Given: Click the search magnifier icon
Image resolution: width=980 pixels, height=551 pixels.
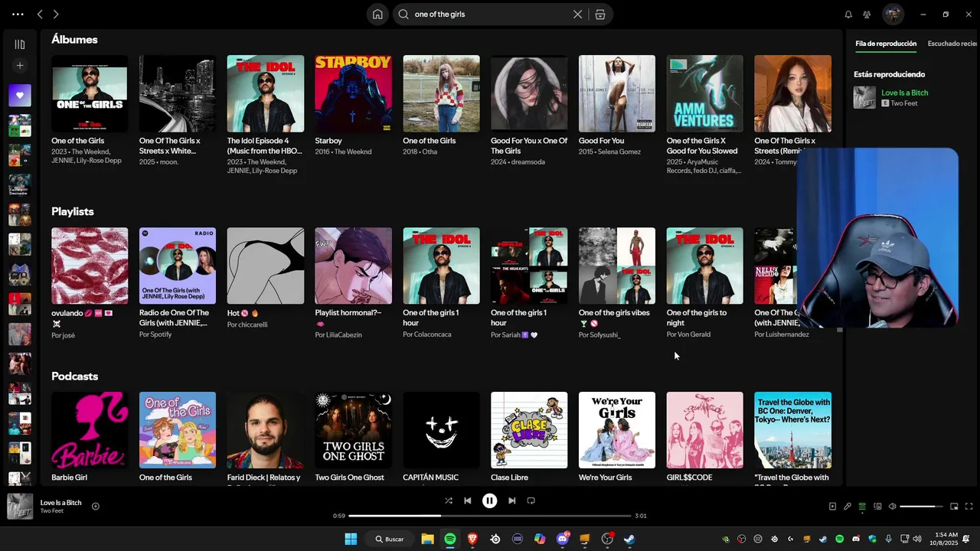Looking at the screenshot, I should (x=403, y=14).
